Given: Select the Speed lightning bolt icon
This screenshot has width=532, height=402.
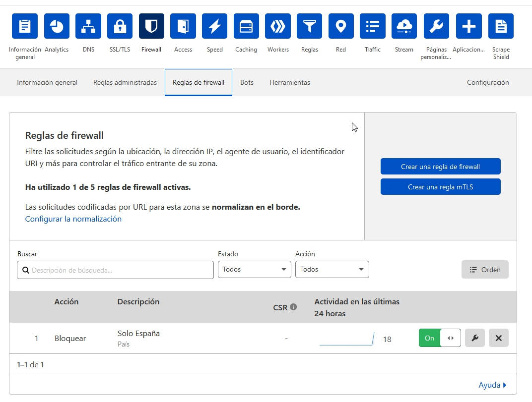Looking at the screenshot, I should coord(214,26).
